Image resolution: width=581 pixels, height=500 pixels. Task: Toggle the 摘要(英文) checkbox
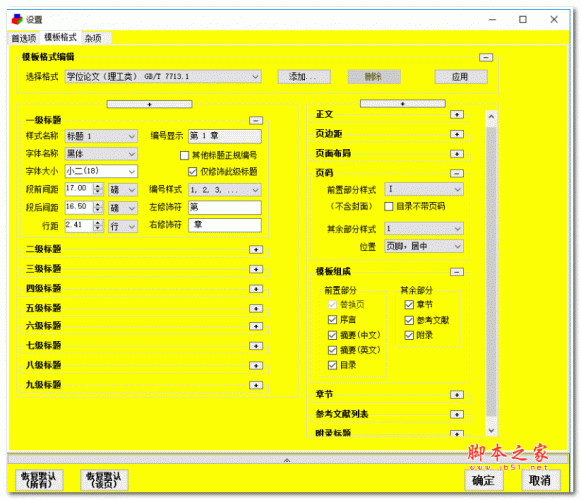[332, 350]
